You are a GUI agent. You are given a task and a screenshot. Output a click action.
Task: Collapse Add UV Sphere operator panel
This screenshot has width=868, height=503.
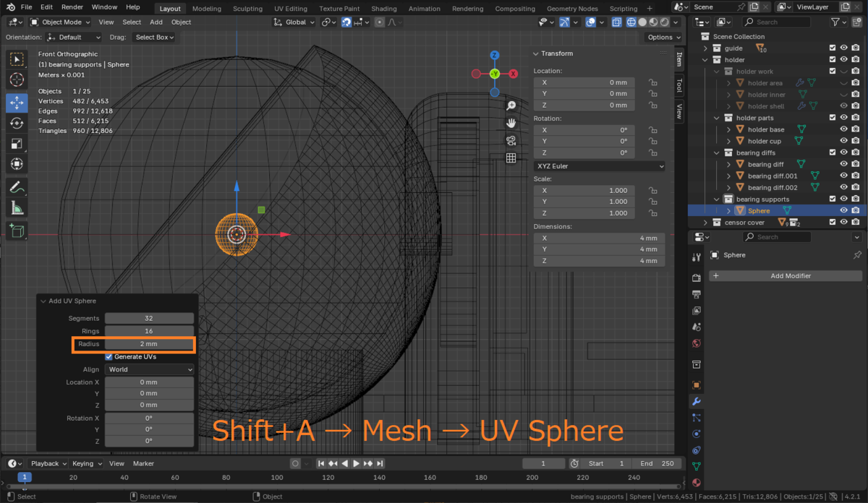coord(43,301)
